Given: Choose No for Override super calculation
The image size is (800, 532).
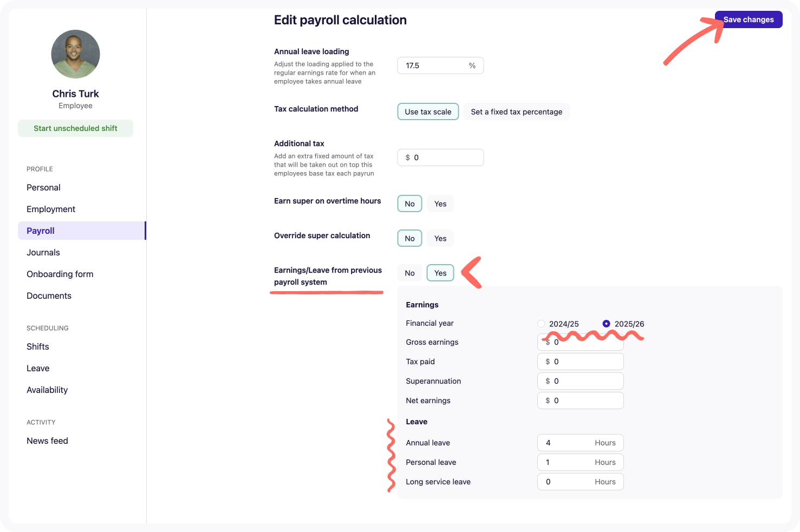Looking at the screenshot, I should click(409, 239).
